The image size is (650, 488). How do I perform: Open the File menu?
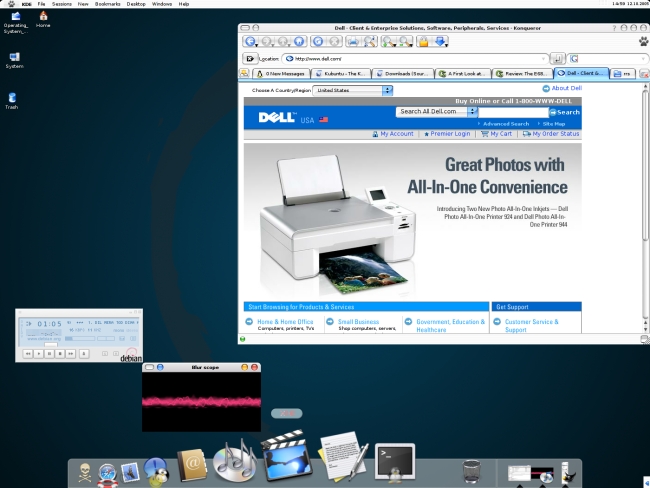click(41, 4)
